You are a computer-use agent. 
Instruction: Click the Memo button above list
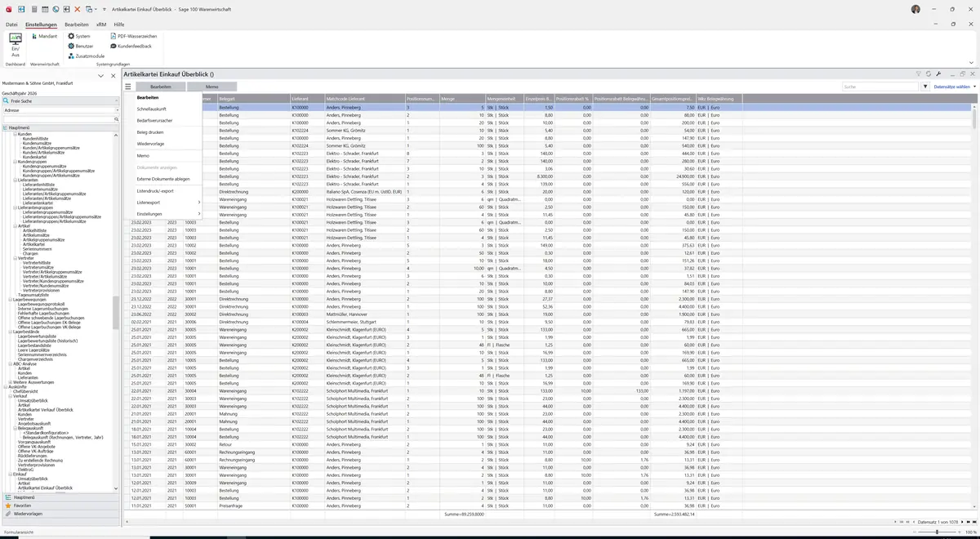point(212,86)
